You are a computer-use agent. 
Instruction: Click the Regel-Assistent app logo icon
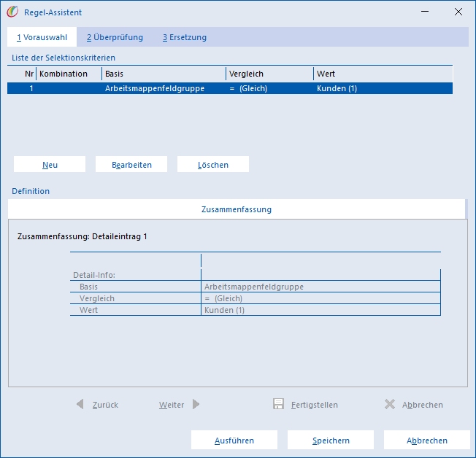click(x=12, y=12)
